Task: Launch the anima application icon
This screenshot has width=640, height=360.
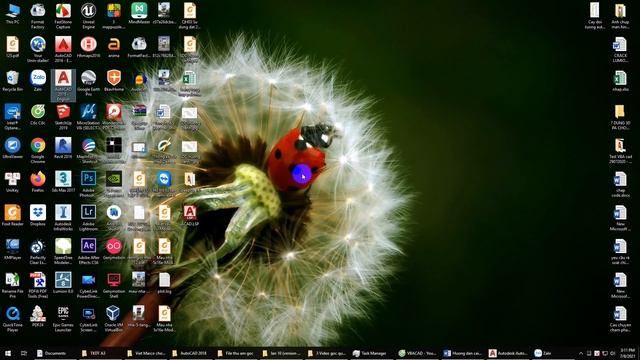Action: tap(113, 47)
